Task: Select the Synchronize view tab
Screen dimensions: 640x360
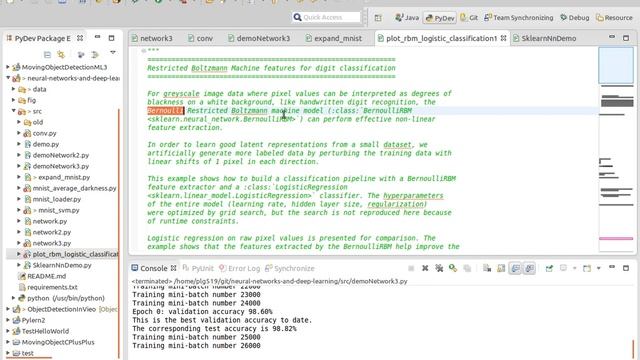Action: (x=290, y=268)
